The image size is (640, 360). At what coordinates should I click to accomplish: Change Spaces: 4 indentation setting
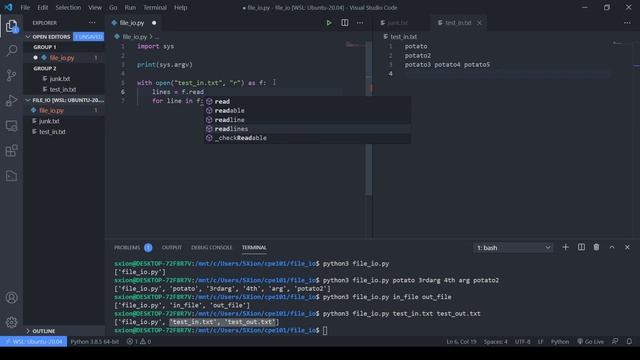[x=496, y=342]
